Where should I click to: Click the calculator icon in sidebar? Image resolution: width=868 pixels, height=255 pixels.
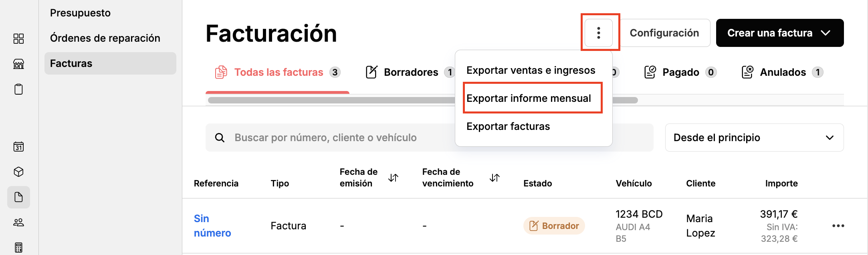point(18,247)
